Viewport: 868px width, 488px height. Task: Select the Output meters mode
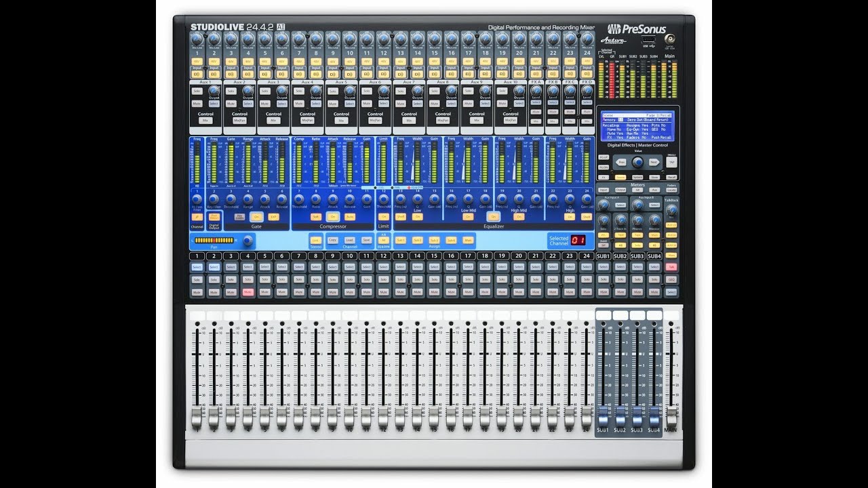click(620, 190)
